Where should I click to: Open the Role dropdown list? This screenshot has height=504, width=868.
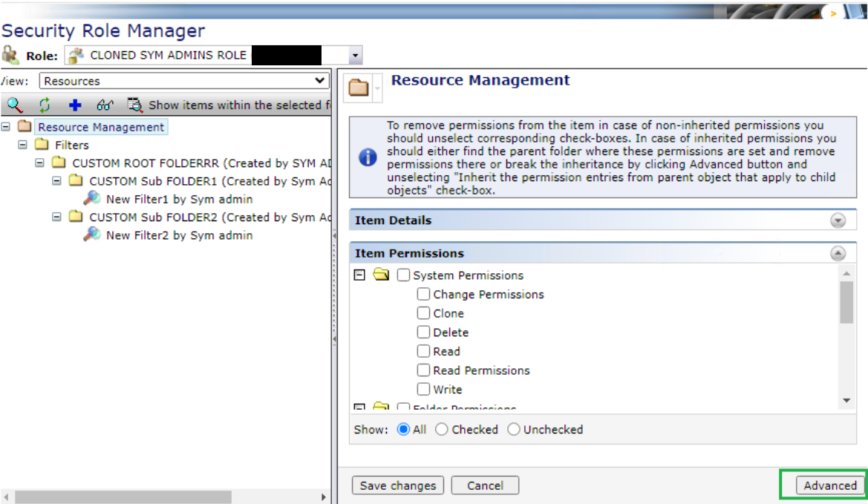[x=355, y=56]
